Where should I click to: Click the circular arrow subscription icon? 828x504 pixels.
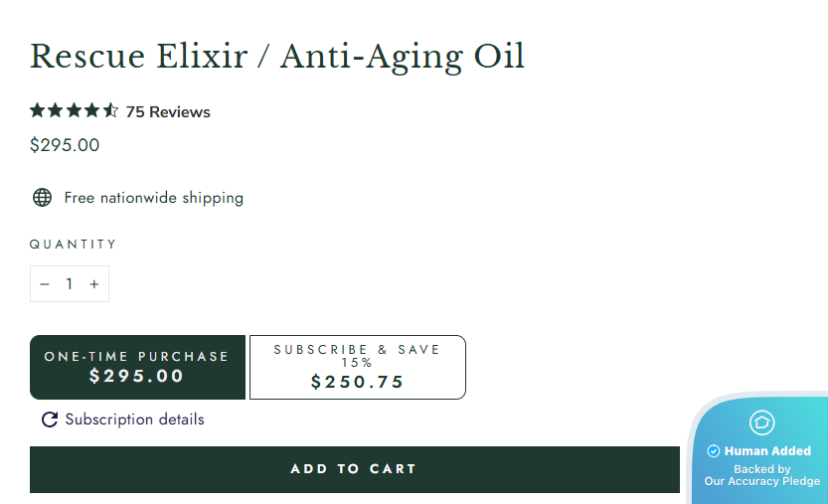(50, 420)
